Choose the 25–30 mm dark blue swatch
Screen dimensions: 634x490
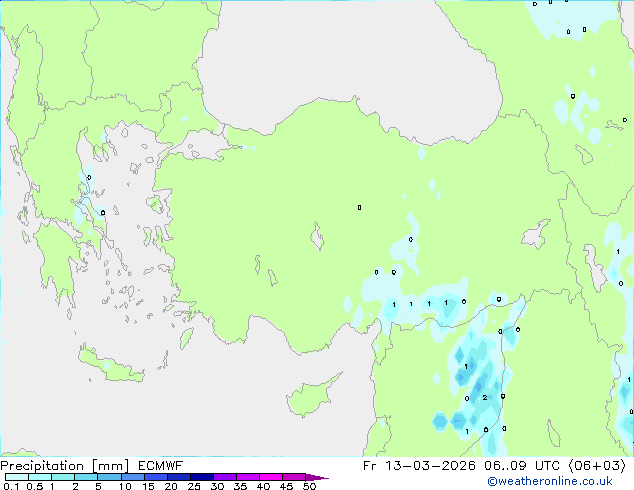pyautogui.click(x=202, y=477)
